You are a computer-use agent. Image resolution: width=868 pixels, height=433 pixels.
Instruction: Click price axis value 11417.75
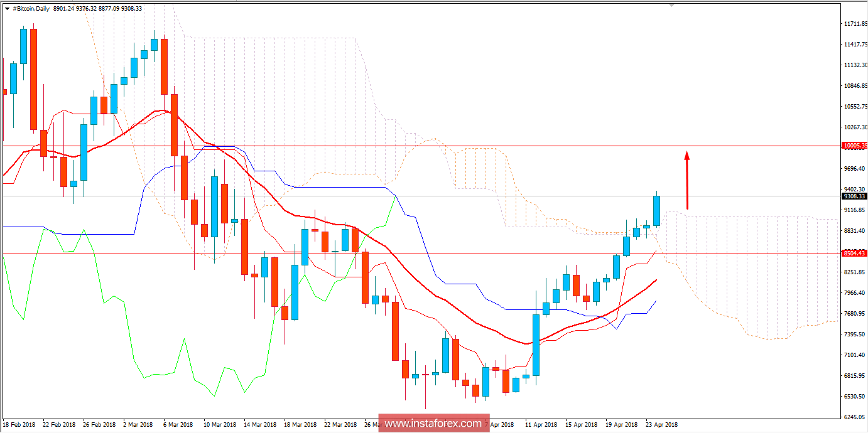pos(856,45)
